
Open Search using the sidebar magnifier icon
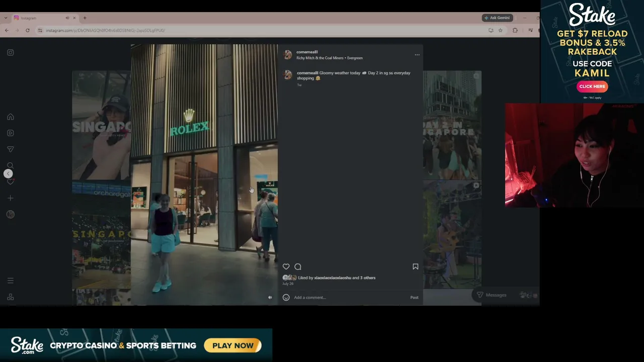11,165
